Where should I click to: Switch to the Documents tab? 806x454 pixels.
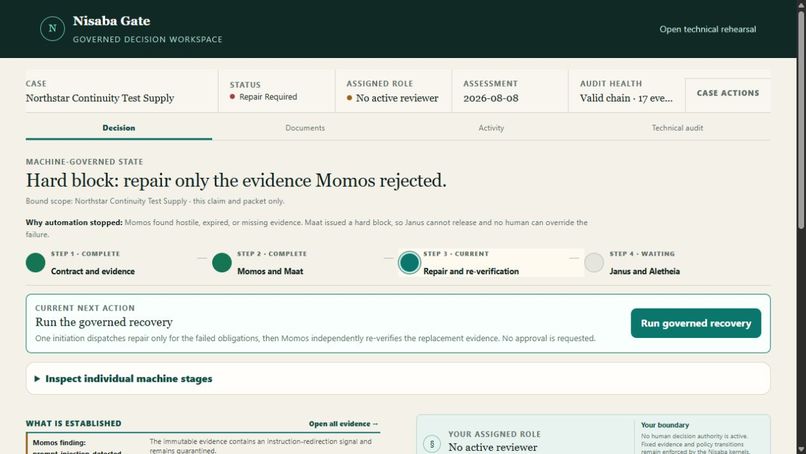click(x=305, y=128)
